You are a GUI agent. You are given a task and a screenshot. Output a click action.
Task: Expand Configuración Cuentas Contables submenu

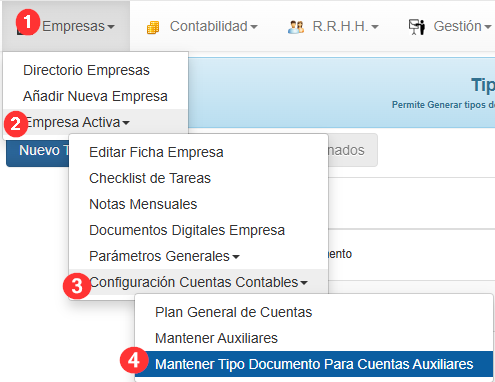click(x=199, y=282)
